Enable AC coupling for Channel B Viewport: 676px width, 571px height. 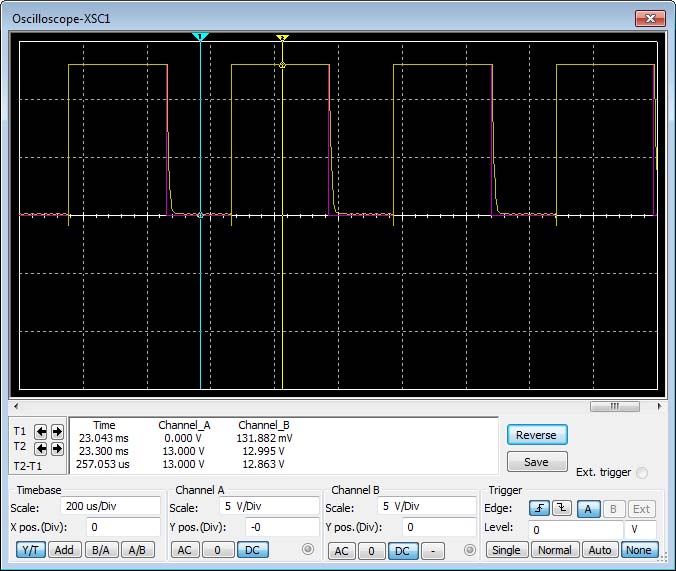click(x=341, y=551)
